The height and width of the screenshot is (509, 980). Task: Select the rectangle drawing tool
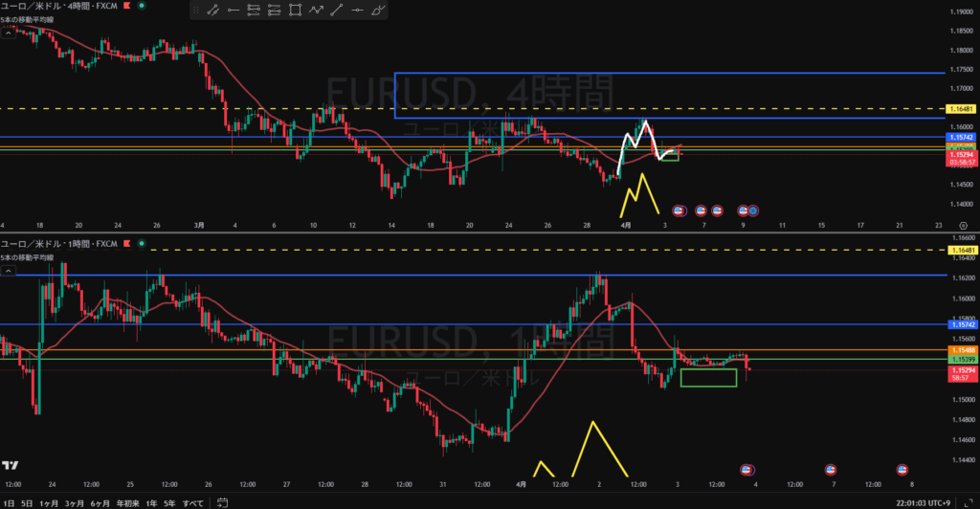pos(295,11)
